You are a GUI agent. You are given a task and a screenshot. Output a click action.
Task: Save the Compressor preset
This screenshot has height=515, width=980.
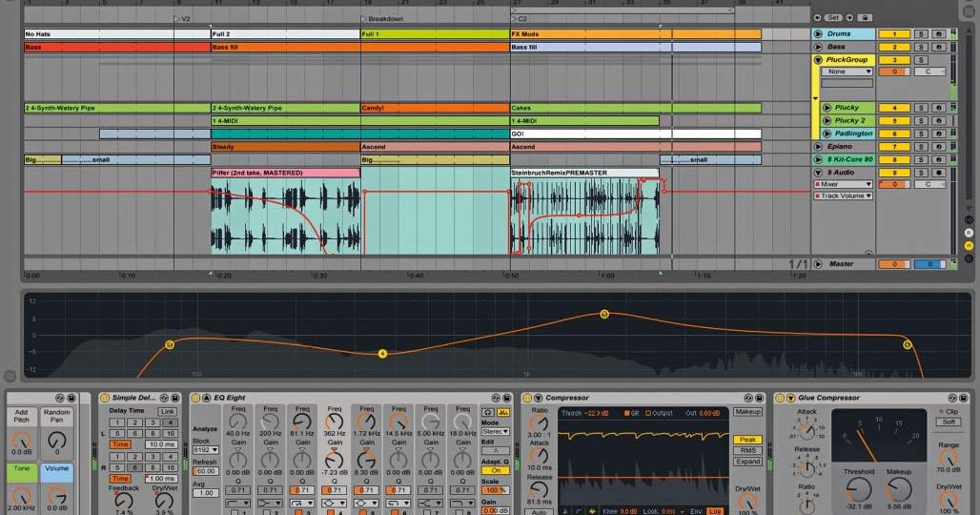click(x=759, y=398)
